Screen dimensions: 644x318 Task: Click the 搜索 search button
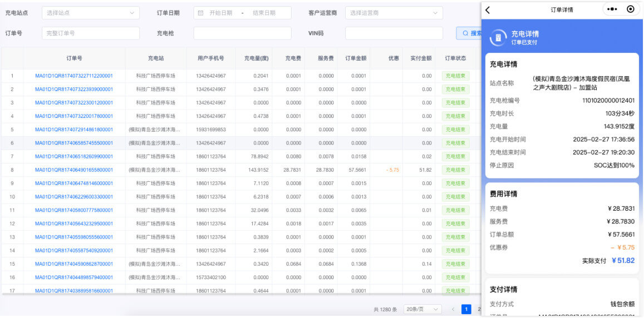point(469,33)
